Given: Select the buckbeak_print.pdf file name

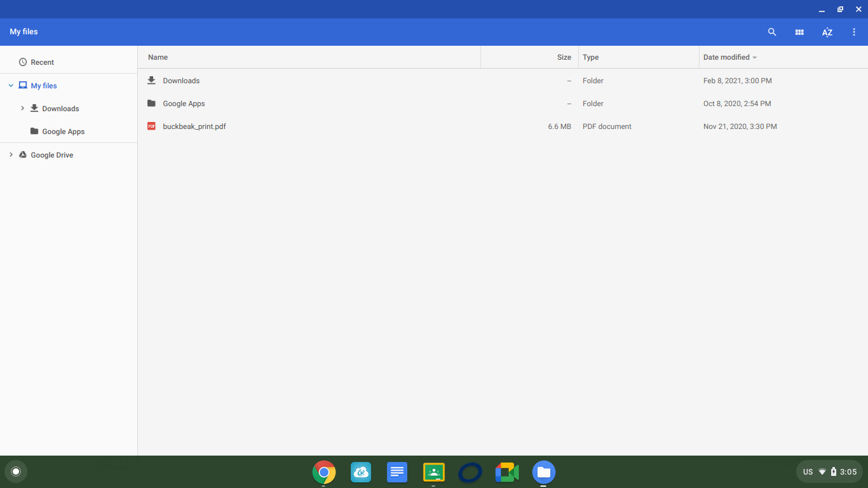Looking at the screenshot, I should [x=194, y=126].
